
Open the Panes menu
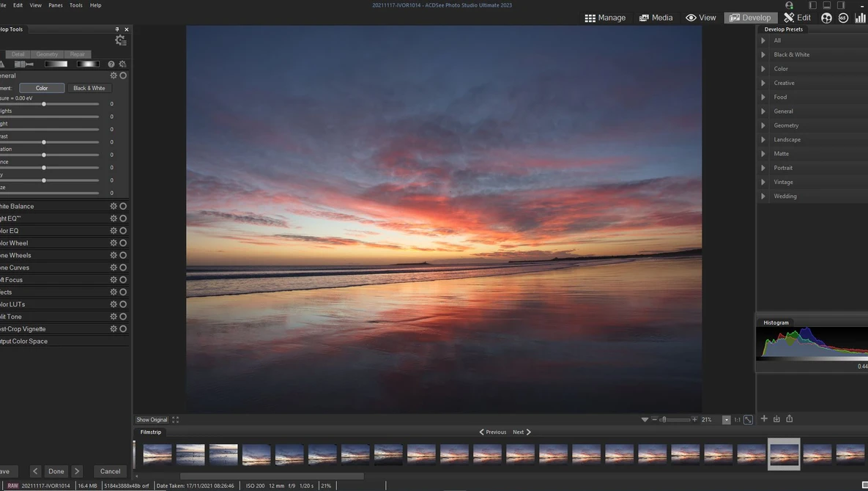pos(56,5)
